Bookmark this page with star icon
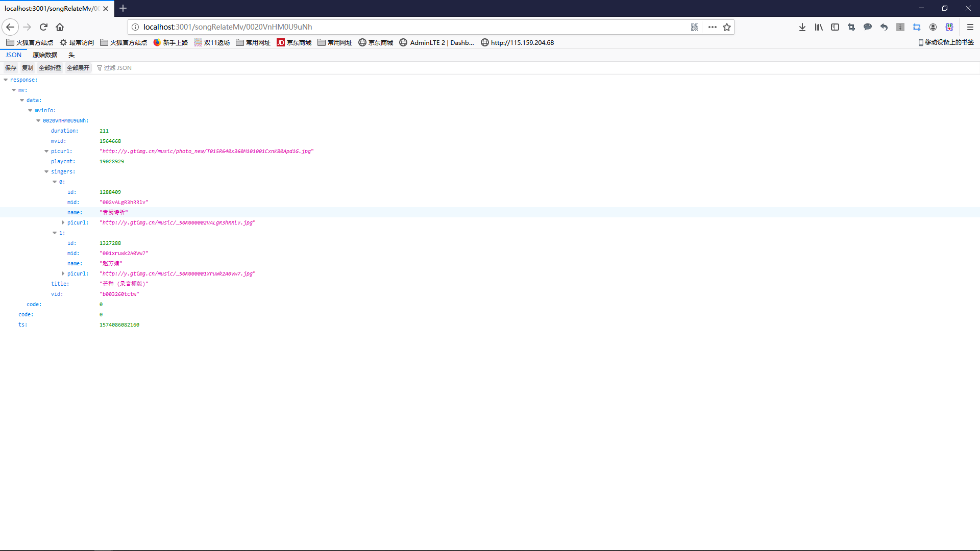 (x=727, y=27)
